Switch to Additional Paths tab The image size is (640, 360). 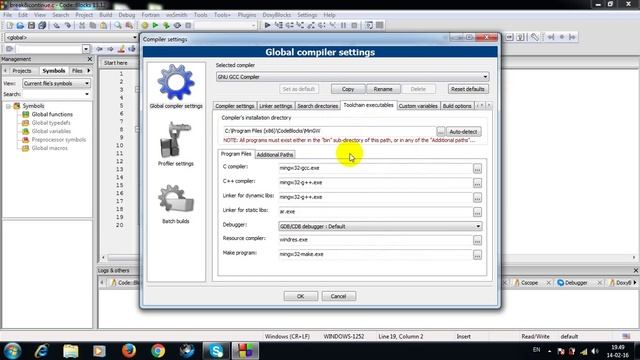click(275, 155)
